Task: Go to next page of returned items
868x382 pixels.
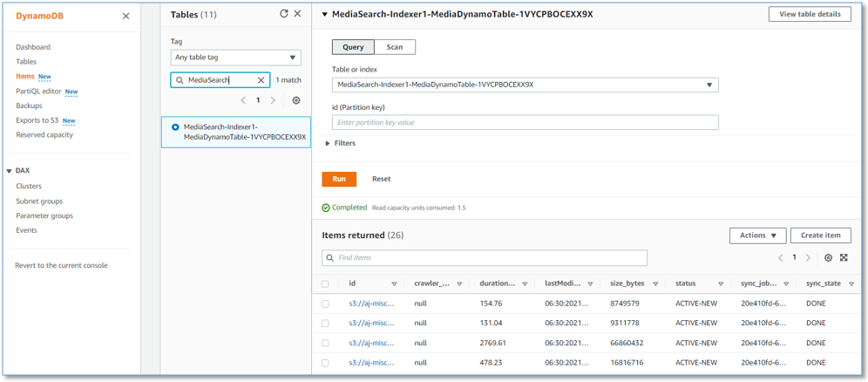Action: [808, 257]
